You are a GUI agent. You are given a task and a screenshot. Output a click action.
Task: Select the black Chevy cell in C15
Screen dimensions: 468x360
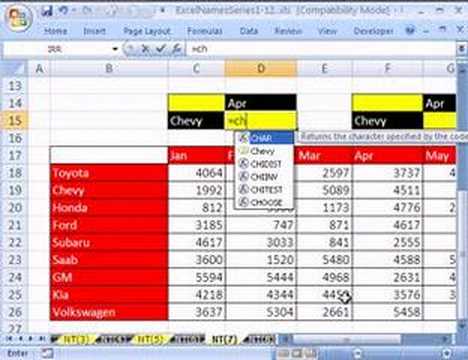pos(197,120)
